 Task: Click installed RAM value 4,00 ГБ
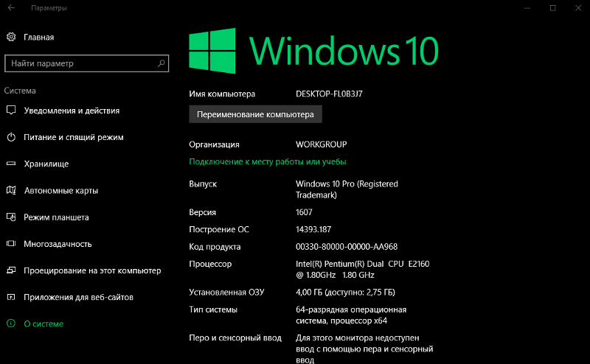pos(345,293)
